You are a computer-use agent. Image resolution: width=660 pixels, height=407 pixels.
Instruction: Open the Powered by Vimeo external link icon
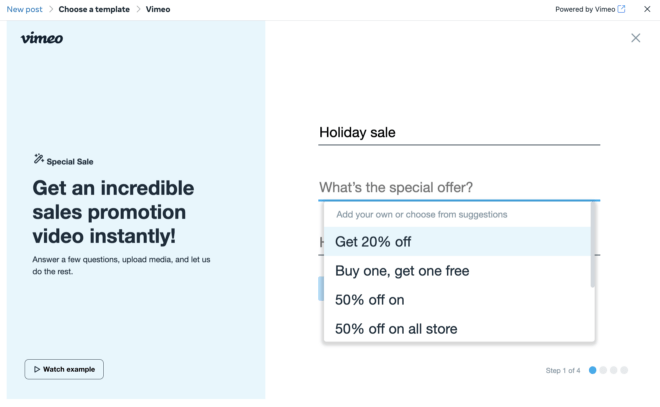click(621, 9)
